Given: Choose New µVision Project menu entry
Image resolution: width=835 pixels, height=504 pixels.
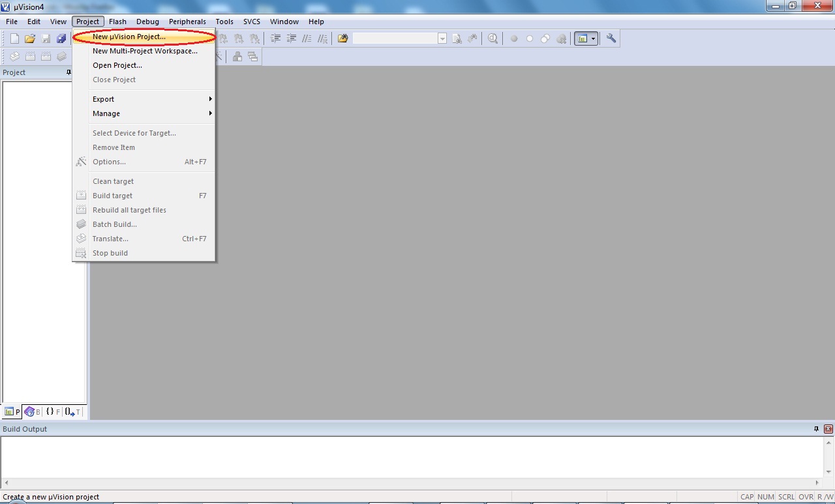Looking at the screenshot, I should (x=144, y=37).
